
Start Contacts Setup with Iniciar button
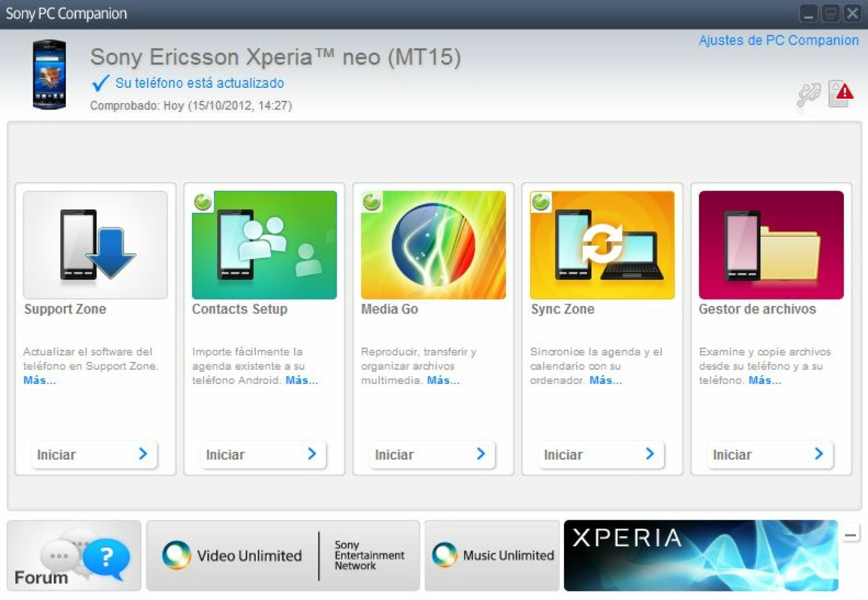263,454
